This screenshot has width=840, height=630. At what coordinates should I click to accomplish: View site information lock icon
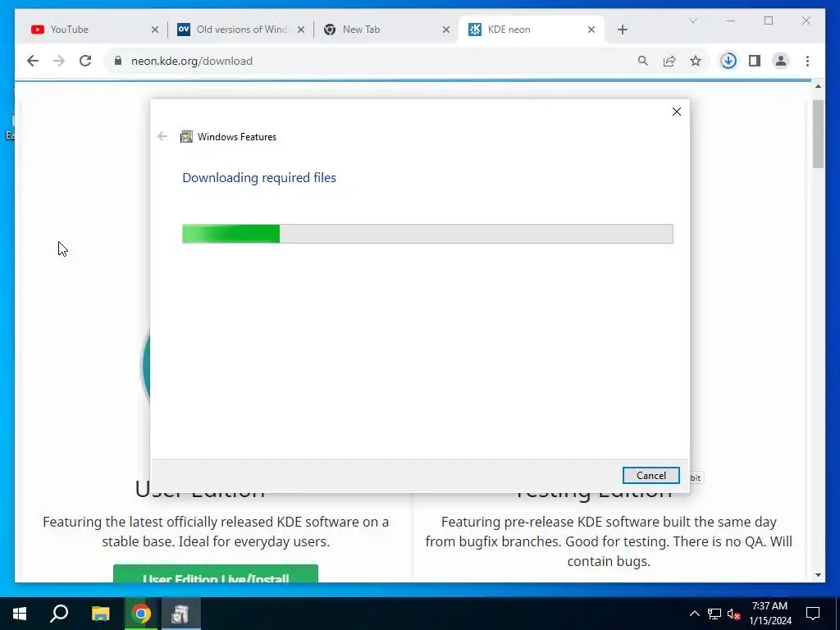[118, 61]
